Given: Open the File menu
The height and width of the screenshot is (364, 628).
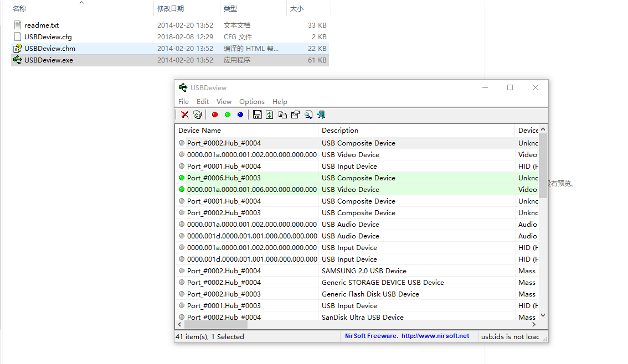Looking at the screenshot, I should pos(183,102).
